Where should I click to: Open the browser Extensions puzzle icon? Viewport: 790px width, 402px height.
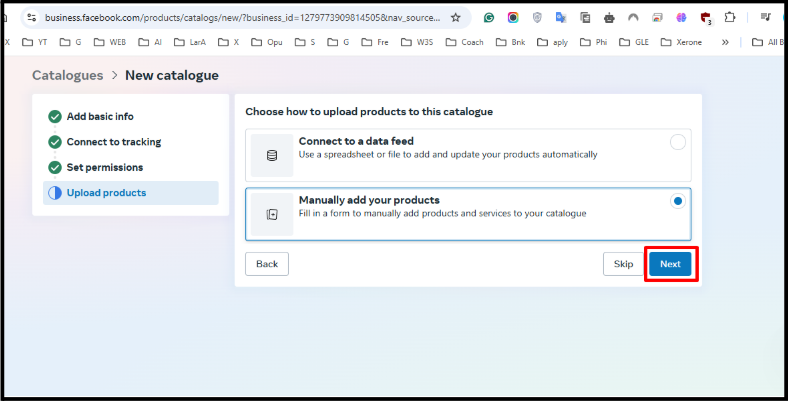point(730,18)
